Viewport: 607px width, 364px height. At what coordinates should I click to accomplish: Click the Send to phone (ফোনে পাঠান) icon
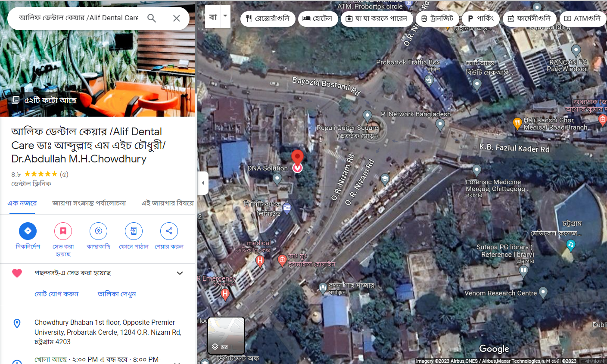134,231
